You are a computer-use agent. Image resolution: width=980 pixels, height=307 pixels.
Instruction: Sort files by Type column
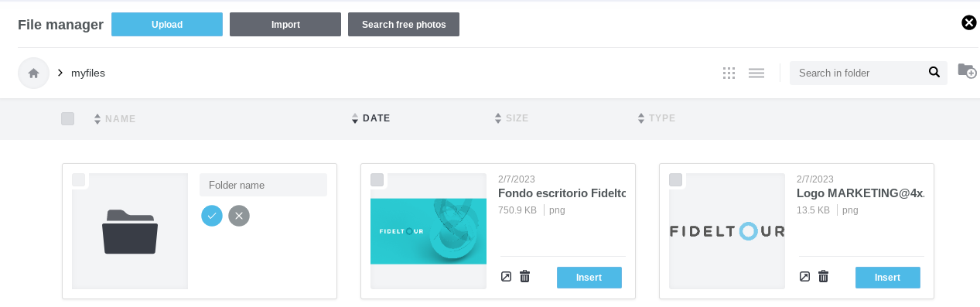click(656, 118)
